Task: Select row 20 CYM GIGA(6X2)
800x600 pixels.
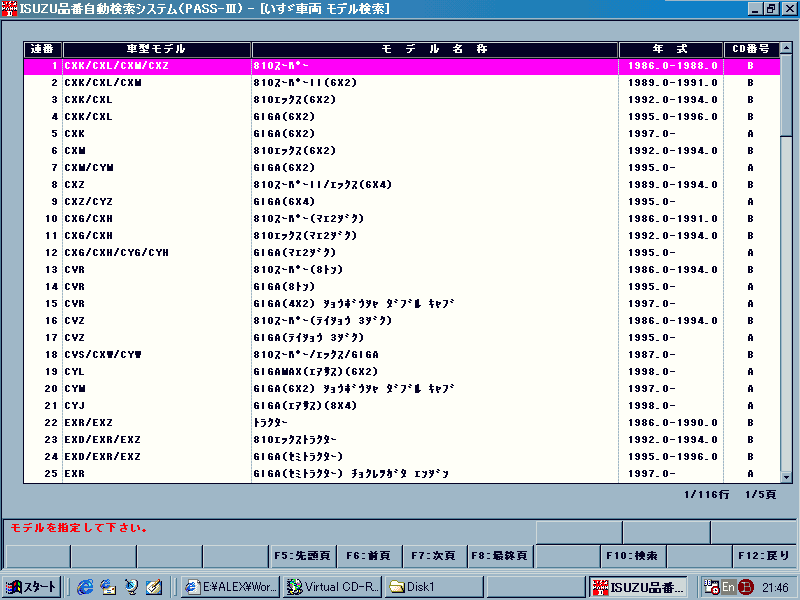Action: (x=402, y=389)
